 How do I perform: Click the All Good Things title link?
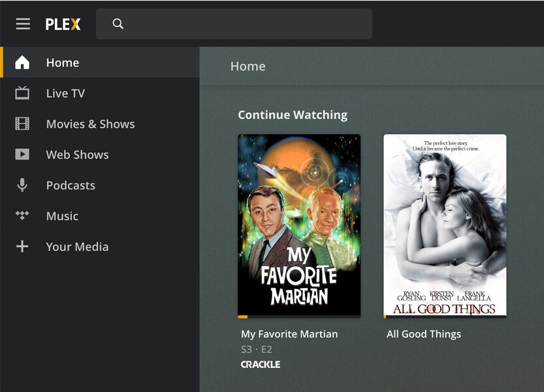(x=424, y=334)
